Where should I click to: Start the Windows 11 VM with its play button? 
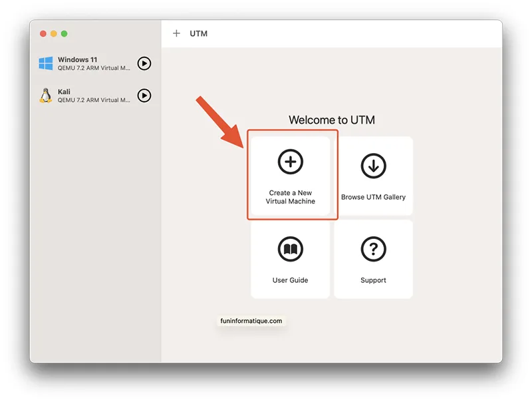pos(144,64)
